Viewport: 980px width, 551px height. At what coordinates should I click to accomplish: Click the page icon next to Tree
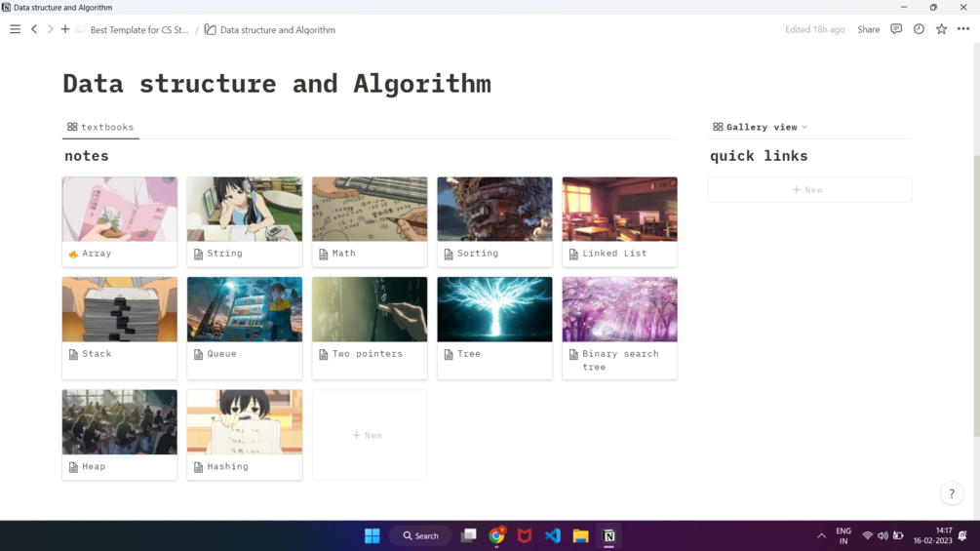point(449,354)
